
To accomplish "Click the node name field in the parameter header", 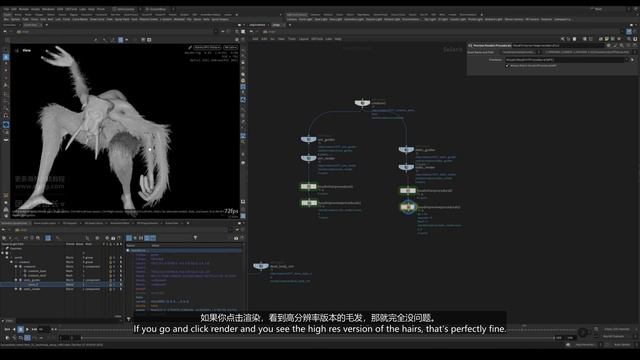I will pos(558,45).
